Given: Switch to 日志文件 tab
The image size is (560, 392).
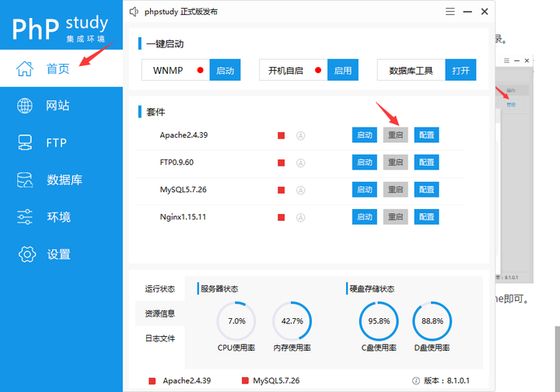Looking at the screenshot, I should coord(160,338).
